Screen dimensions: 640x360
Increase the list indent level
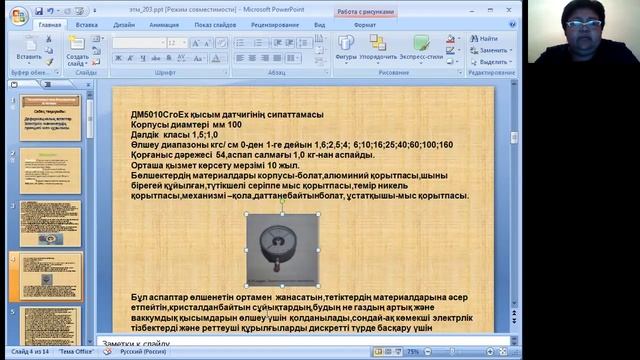coord(289,42)
